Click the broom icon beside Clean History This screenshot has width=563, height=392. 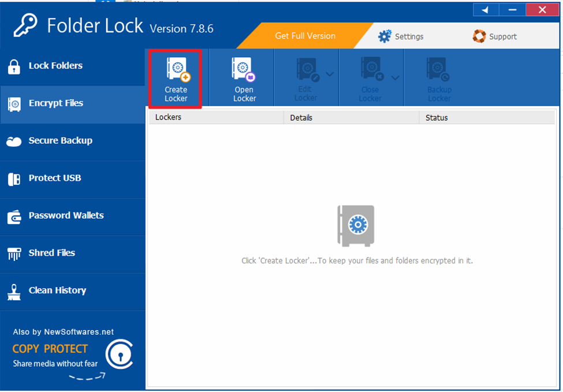pyautogui.click(x=14, y=292)
